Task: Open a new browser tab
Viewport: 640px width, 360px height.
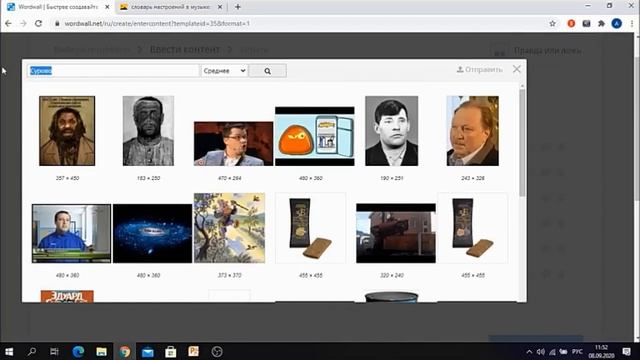Action: coord(238,7)
